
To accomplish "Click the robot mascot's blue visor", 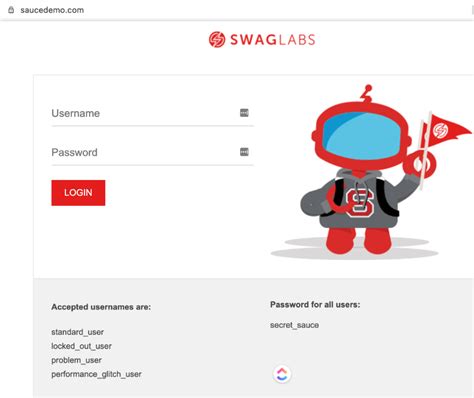I will pyautogui.click(x=363, y=135).
